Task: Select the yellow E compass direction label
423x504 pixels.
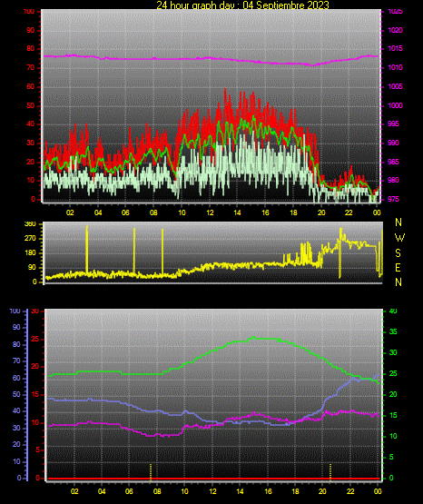Action: click(398, 267)
